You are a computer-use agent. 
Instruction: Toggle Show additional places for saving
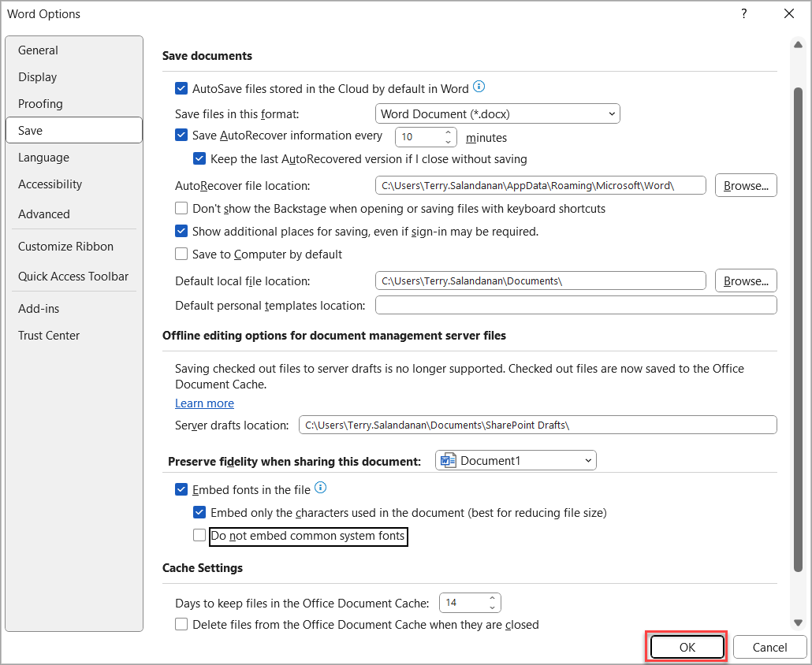point(181,231)
